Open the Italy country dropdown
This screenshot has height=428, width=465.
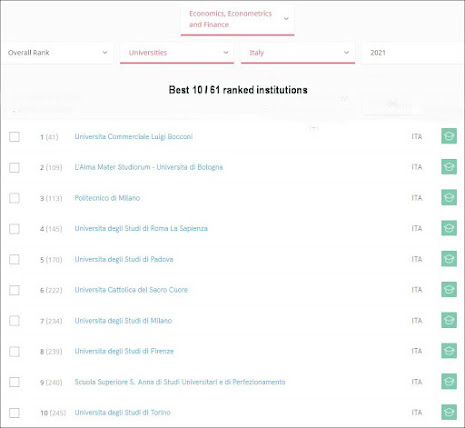click(x=298, y=53)
